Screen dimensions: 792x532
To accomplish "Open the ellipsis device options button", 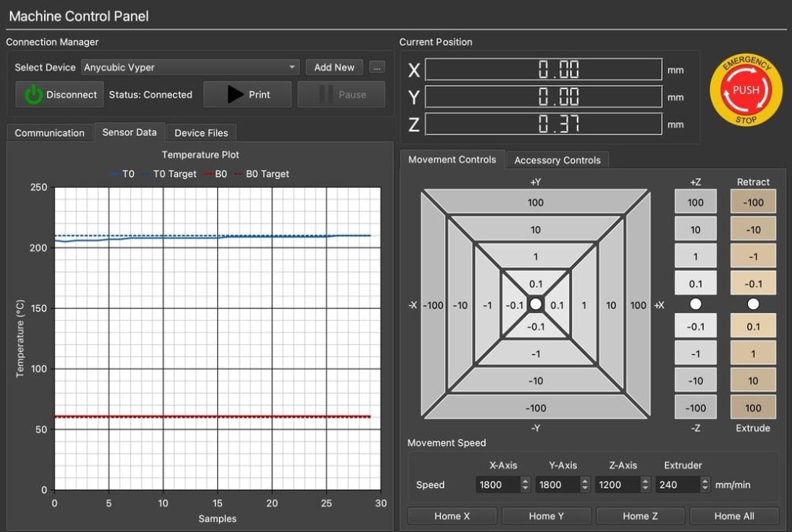I will point(377,67).
